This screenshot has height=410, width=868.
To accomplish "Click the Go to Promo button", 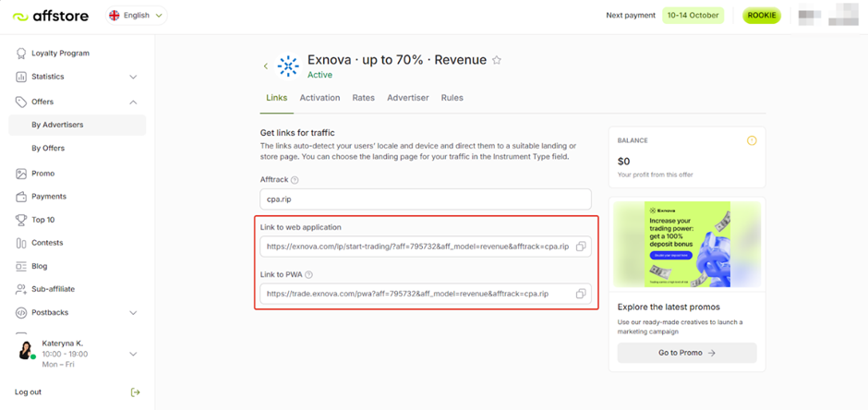I will [686, 353].
